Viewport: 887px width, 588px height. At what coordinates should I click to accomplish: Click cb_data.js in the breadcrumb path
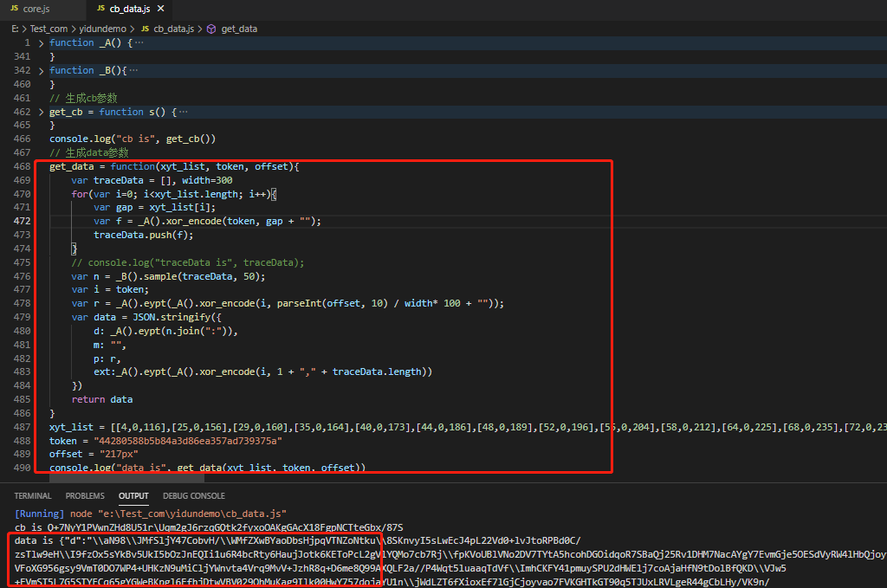coord(173,29)
